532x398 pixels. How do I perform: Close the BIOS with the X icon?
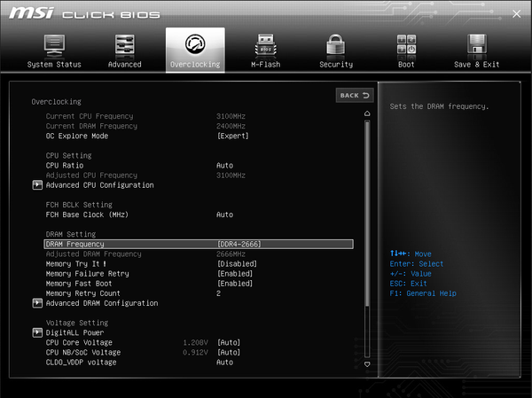[516, 13]
